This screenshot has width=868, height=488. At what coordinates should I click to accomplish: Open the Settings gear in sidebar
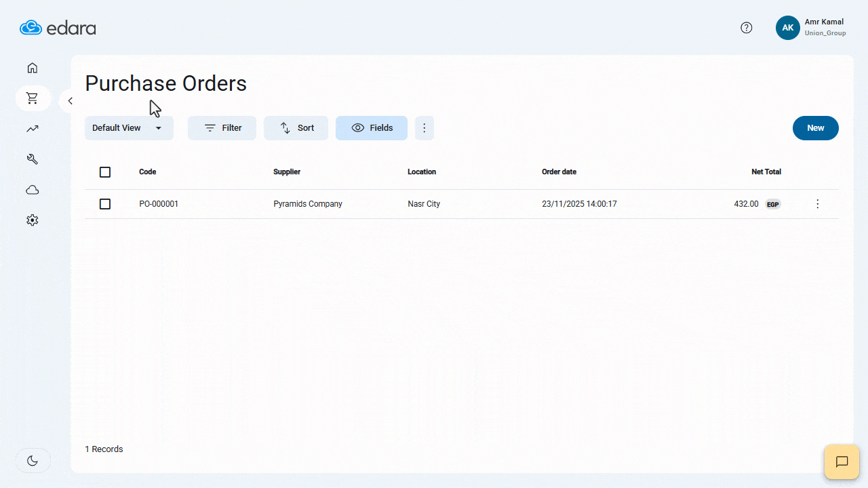(x=32, y=220)
